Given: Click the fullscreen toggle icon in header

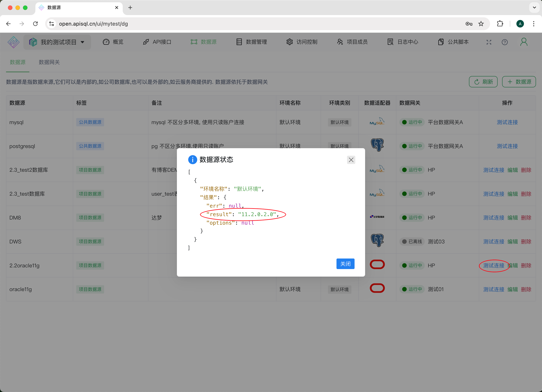Looking at the screenshot, I should [489, 42].
